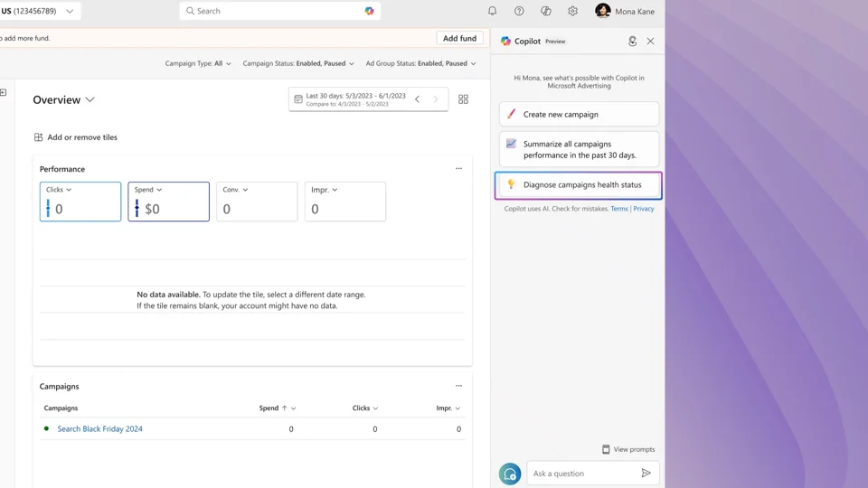Click the send arrow in Copilot chat
The image size is (868, 488).
pos(646,473)
